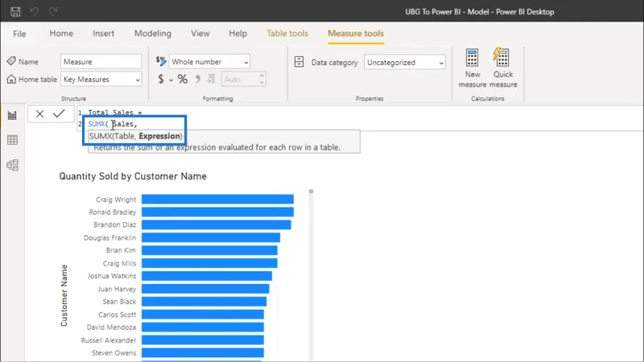Switch to Data view table icon
This screenshot has width=644, height=362.
[x=12, y=140]
